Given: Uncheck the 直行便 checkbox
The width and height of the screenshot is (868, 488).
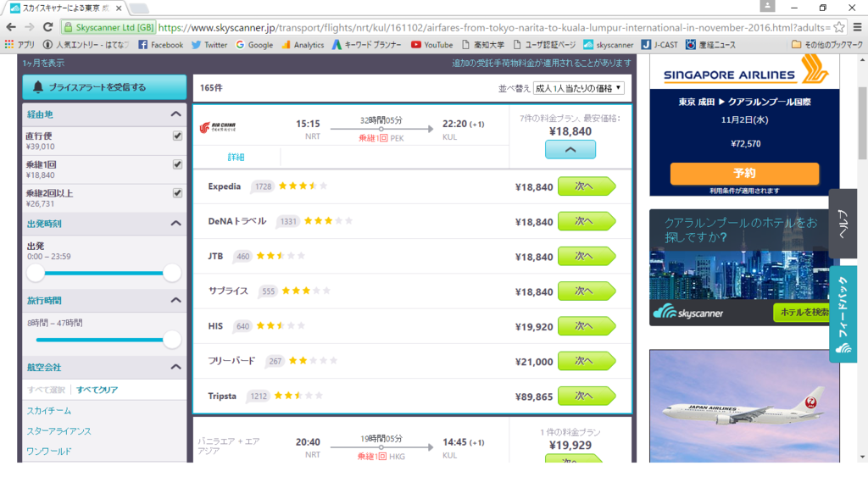Looking at the screenshot, I should tap(177, 136).
